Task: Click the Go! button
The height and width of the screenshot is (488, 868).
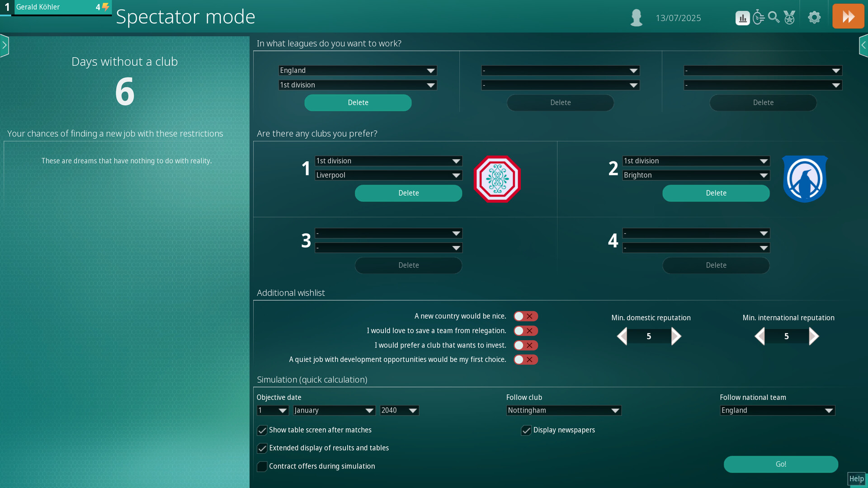Action: (780, 464)
